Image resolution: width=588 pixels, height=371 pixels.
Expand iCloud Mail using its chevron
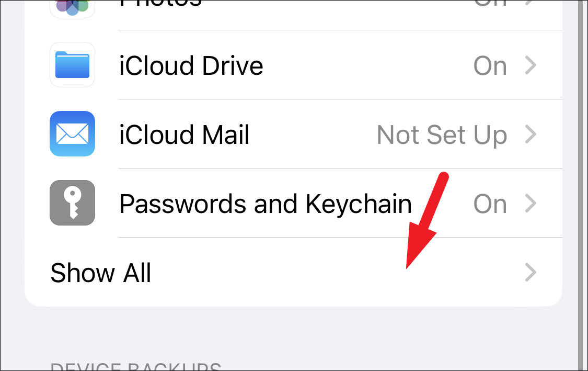[x=531, y=134]
